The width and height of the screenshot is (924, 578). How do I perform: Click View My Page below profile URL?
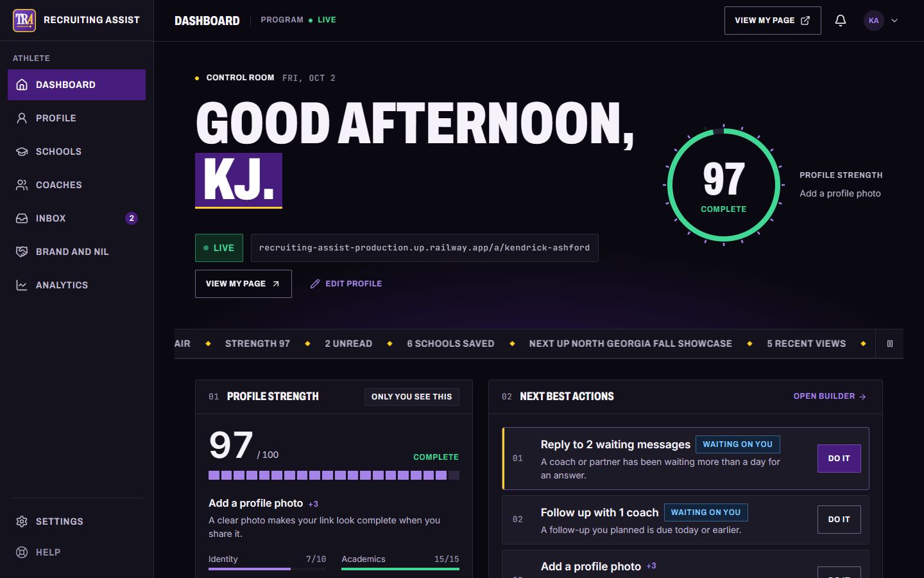coord(243,284)
